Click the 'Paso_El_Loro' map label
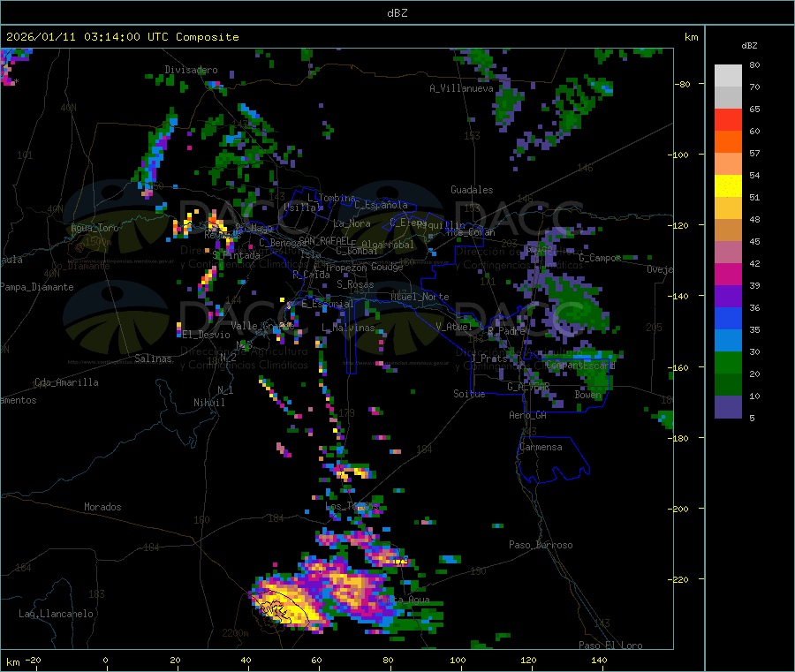The height and width of the screenshot is (672, 795). click(610, 646)
